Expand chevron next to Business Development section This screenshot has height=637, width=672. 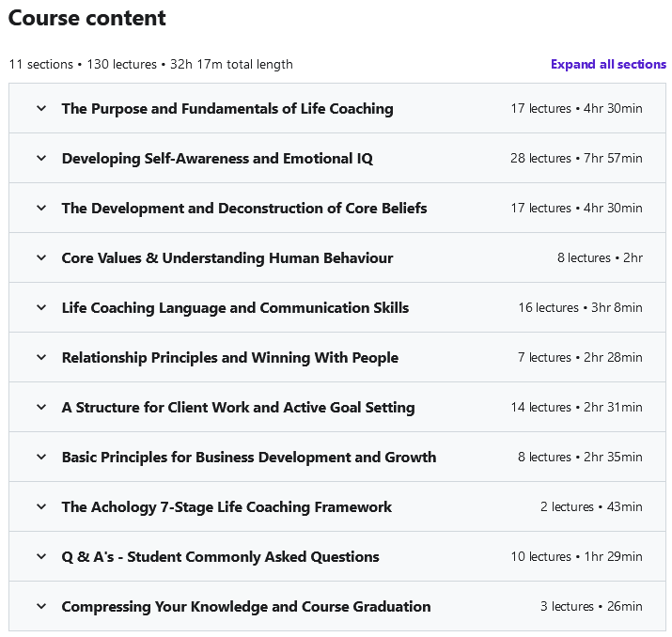(41, 457)
